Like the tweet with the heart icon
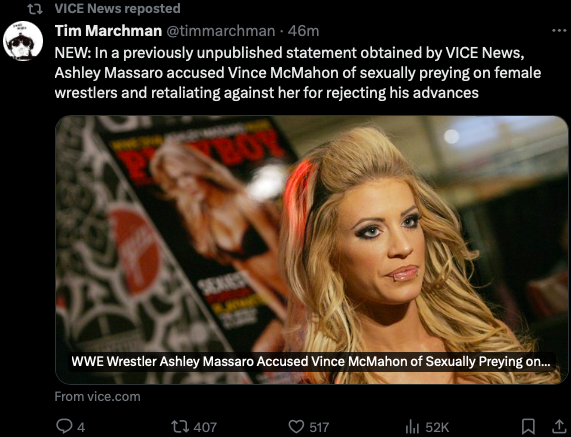The height and width of the screenshot is (437, 571). pyautogui.click(x=296, y=426)
